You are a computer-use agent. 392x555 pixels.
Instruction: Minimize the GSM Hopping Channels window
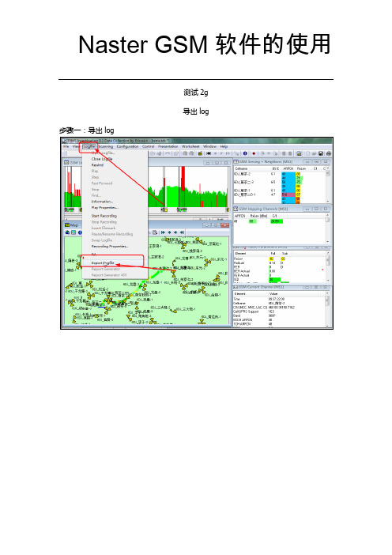pyautogui.click(x=307, y=209)
